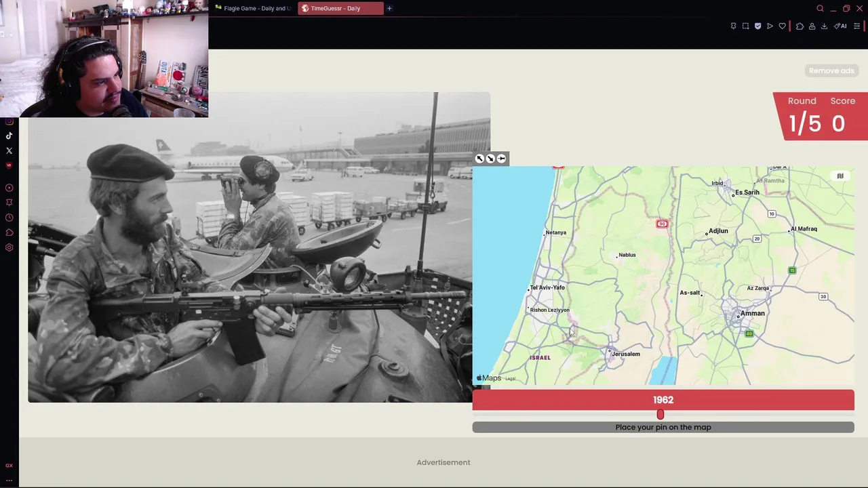Image resolution: width=868 pixels, height=488 pixels.
Task: Click the Es Sarih map label
Action: coord(747,192)
